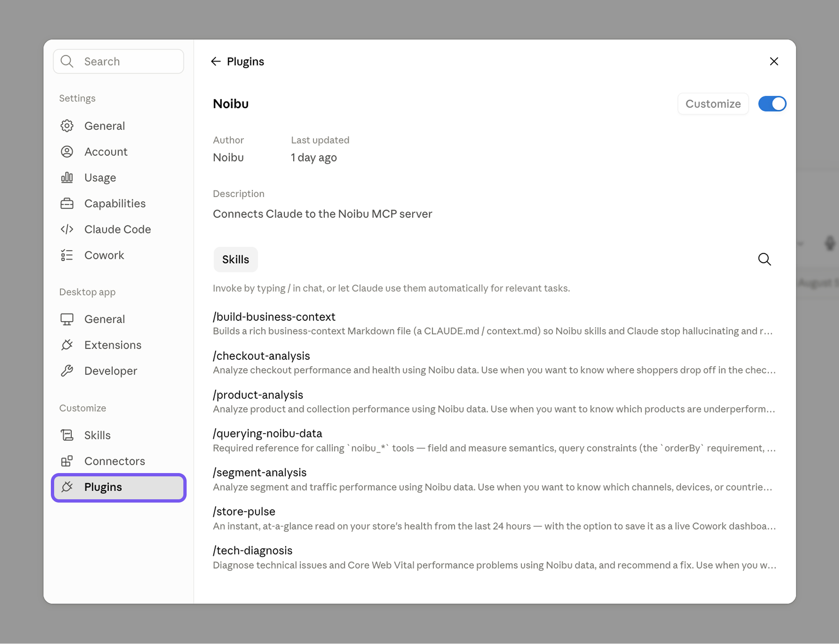This screenshot has height=644, width=839.
Task: Click the 'Desktop app' section heading
Action: pyautogui.click(x=87, y=292)
